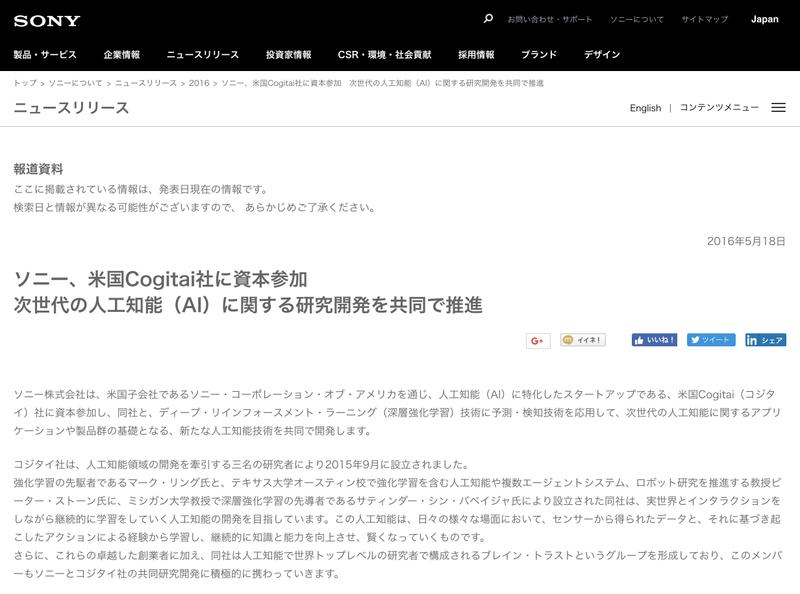Open ニュースリリース nav menu
Viewport: 800px width, 594px height.
(x=203, y=55)
